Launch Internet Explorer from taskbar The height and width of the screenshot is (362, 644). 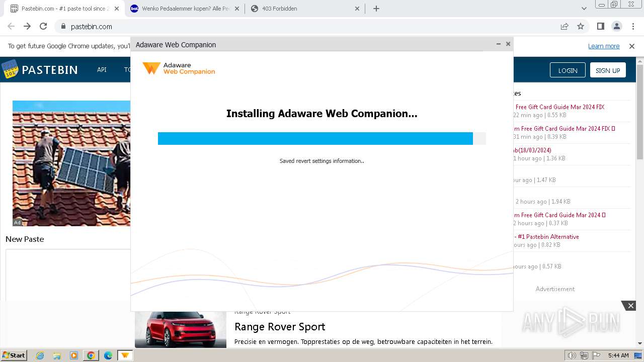pos(40,355)
